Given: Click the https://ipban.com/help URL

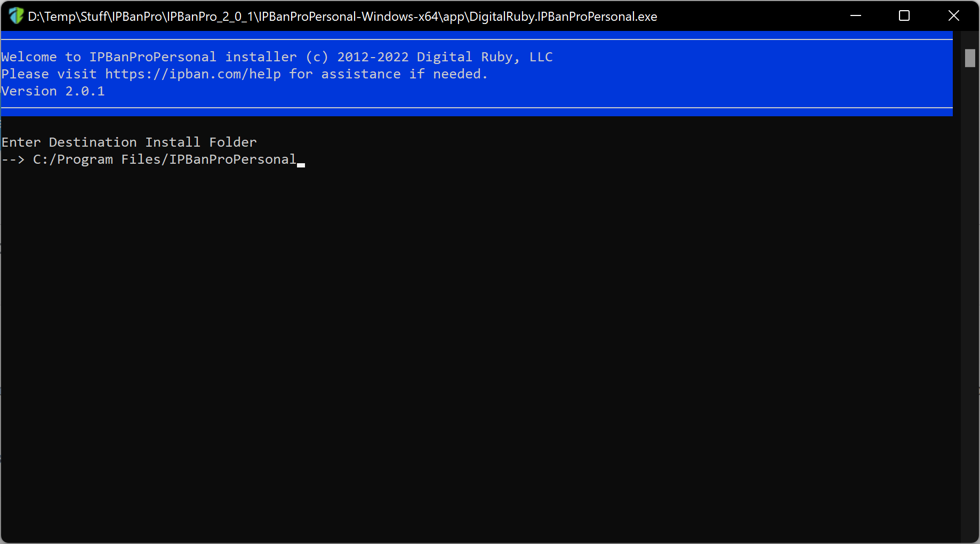Looking at the screenshot, I should [193, 74].
